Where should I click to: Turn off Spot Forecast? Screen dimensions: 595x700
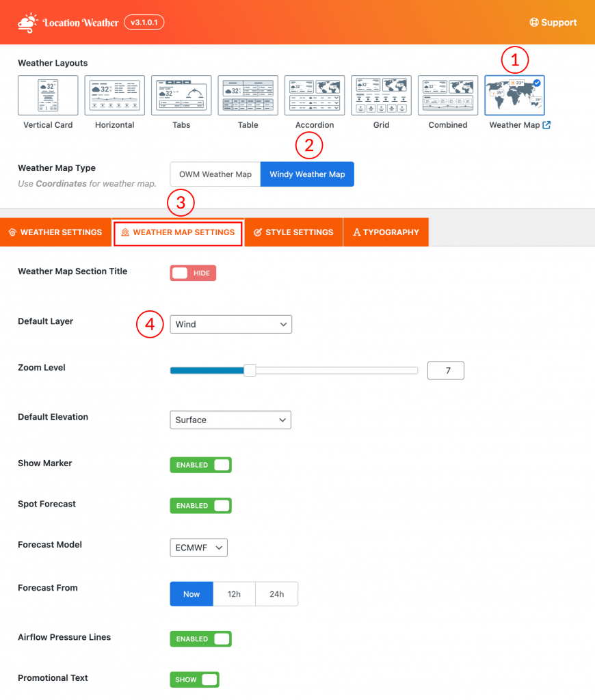coord(200,505)
